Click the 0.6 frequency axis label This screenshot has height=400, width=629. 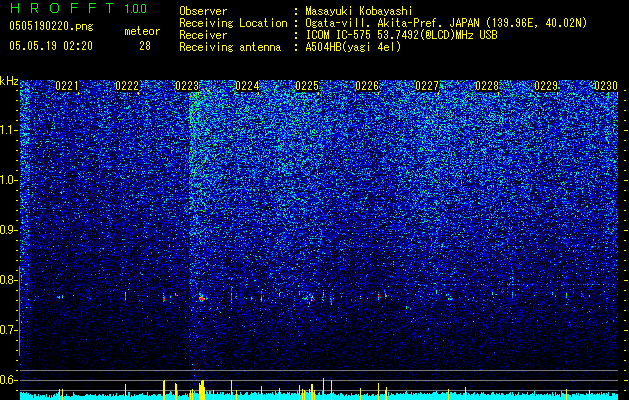[x=8, y=380]
